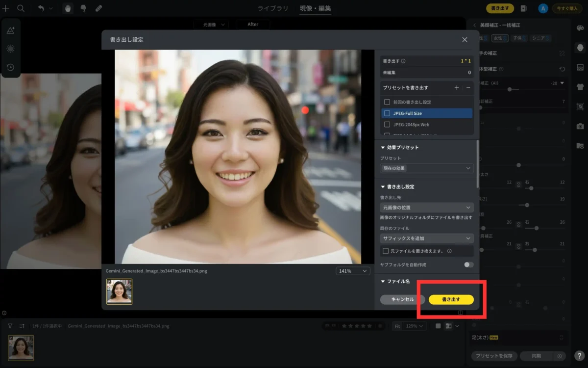Select the stamp tool icon in top toolbar
The image size is (588, 368).
83,8
